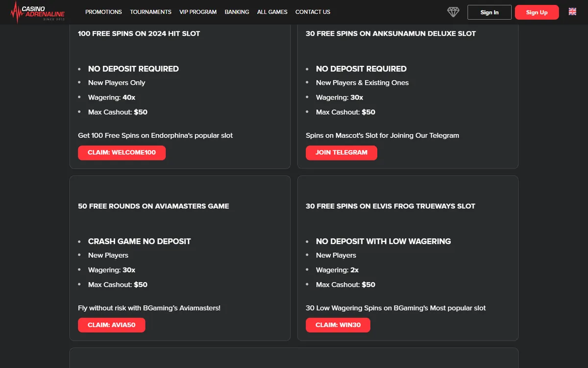Claim the AVIA50 bonus code
588x368 pixels.
click(x=112, y=325)
